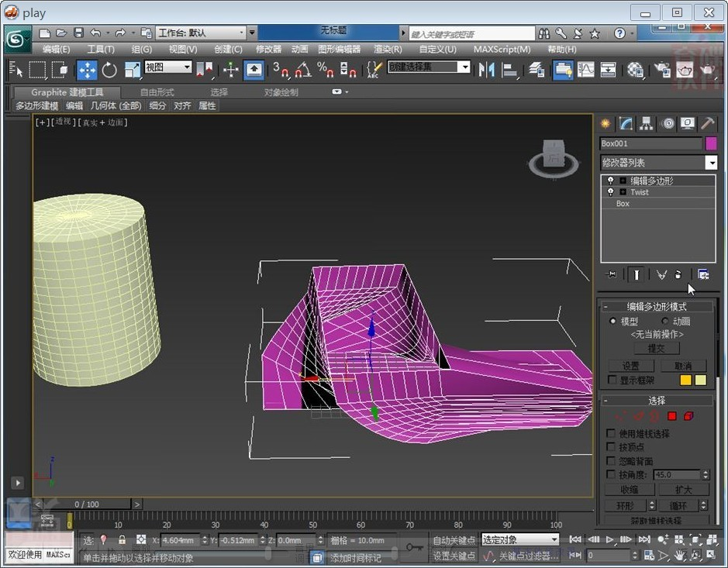Select Polygon sub-object level icon

(x=671, y=416)
